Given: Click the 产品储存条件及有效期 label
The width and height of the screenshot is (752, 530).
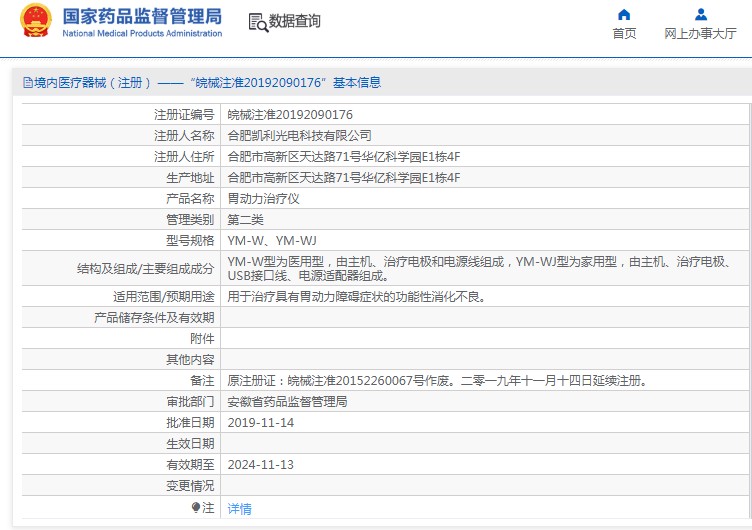Looking at the screenshot, I should [154, 318].
